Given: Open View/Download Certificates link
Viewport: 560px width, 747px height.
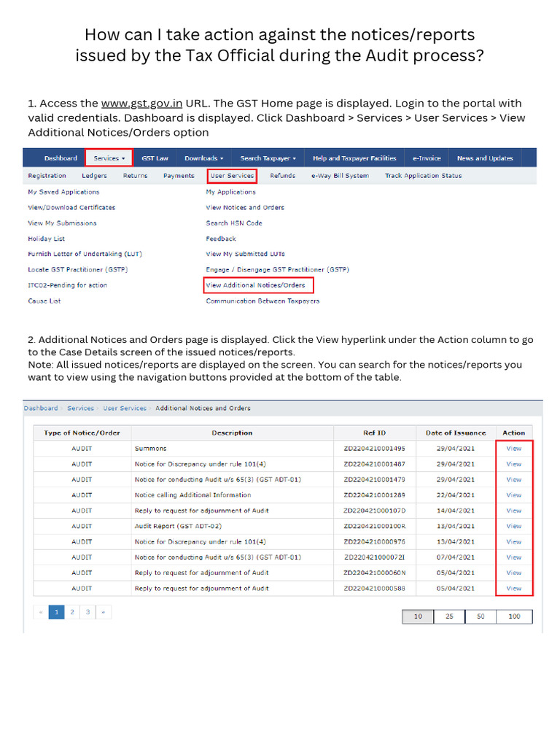Looking at the screenshot, I should tap(71, 208).
